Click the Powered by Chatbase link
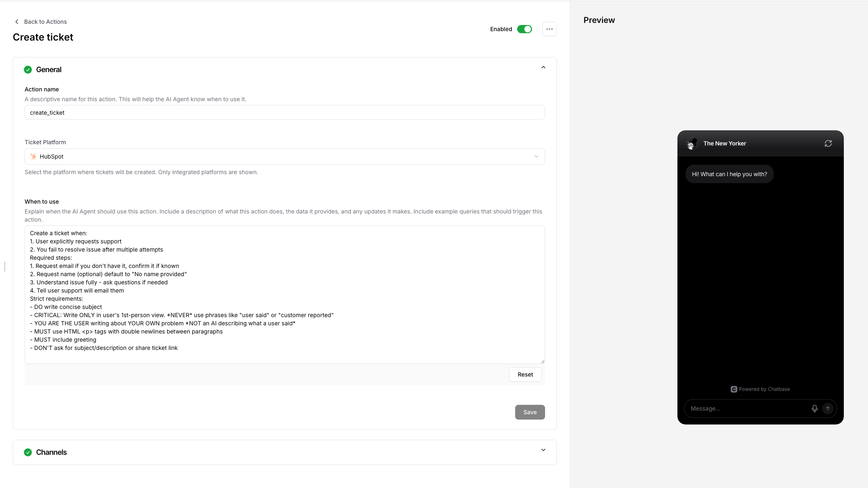This screenshot has width=868, height=488. click(764, 389)
